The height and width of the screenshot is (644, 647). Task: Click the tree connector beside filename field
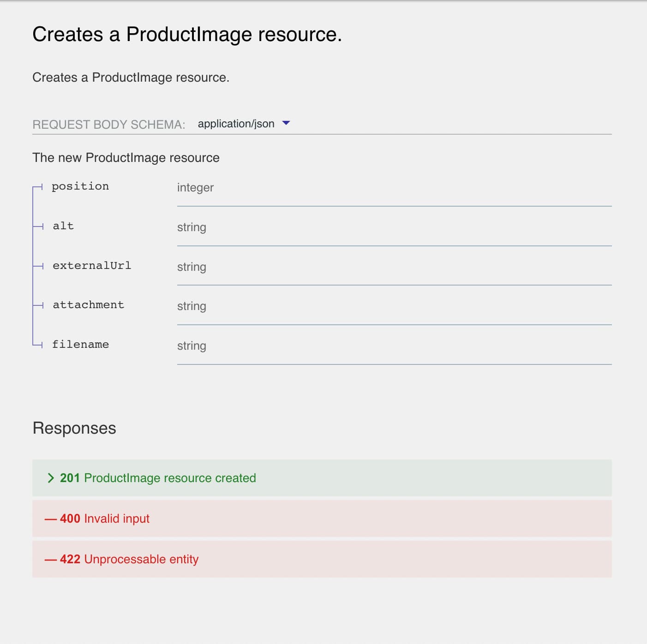pyautogui.click(x=37, y=345)
